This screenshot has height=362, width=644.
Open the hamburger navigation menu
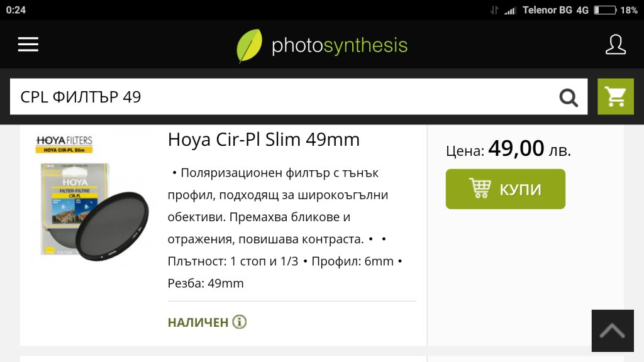tap(28, 45)
